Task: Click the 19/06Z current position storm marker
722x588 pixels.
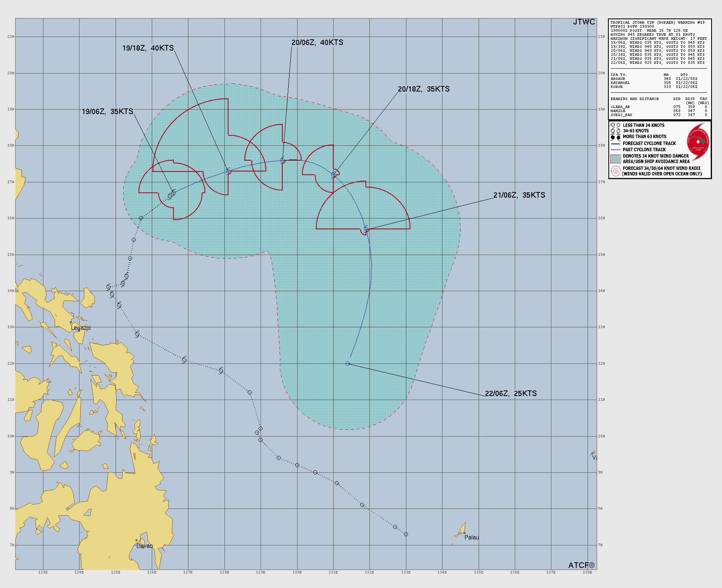Action: tap(173, 193)
